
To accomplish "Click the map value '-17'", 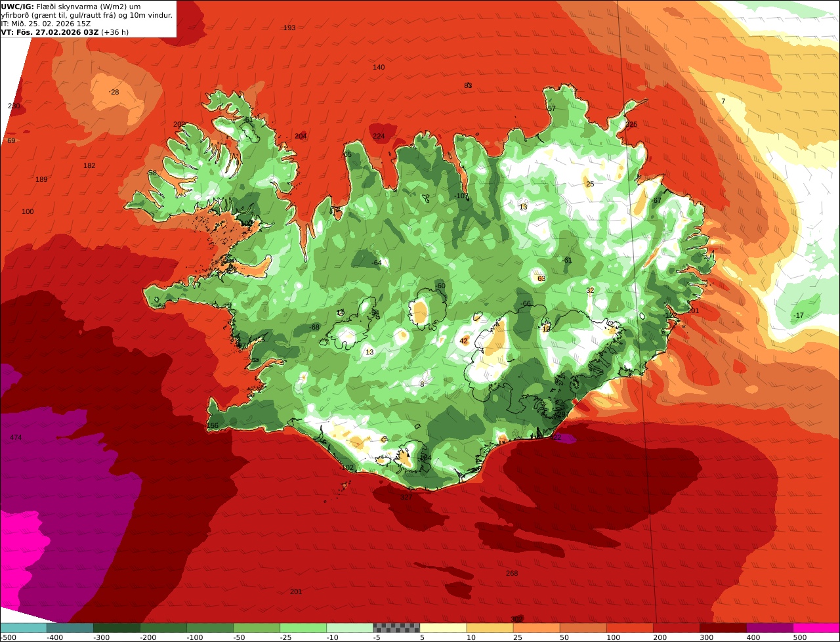I will (x=797, y=315).
